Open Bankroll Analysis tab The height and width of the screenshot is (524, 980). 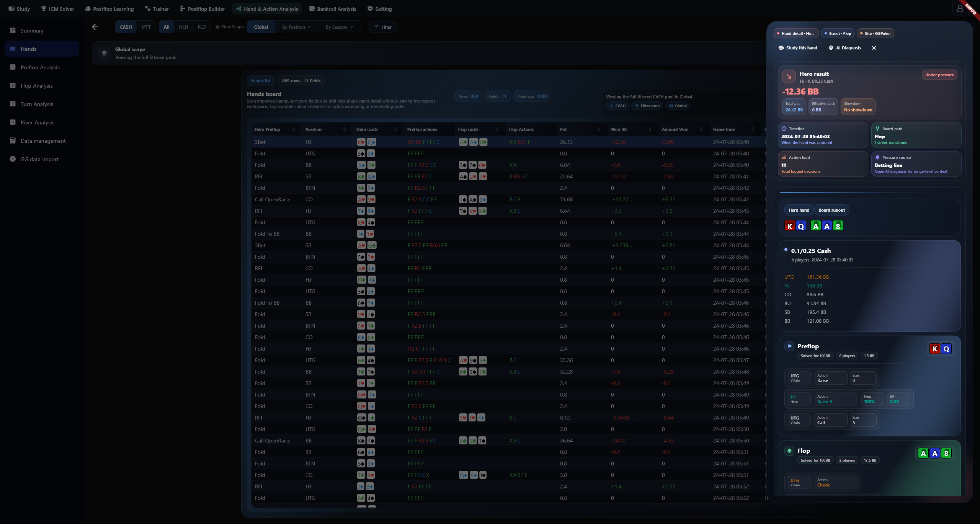(333, 9)
